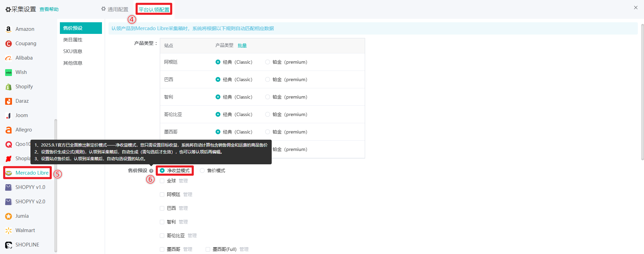Click the Amazon logo icon in sidebar

click(x=9, y=29)
